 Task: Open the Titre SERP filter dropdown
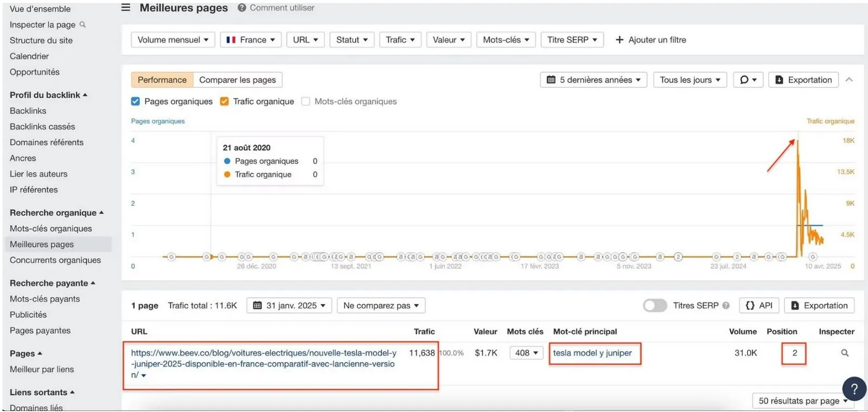(572, 40)
